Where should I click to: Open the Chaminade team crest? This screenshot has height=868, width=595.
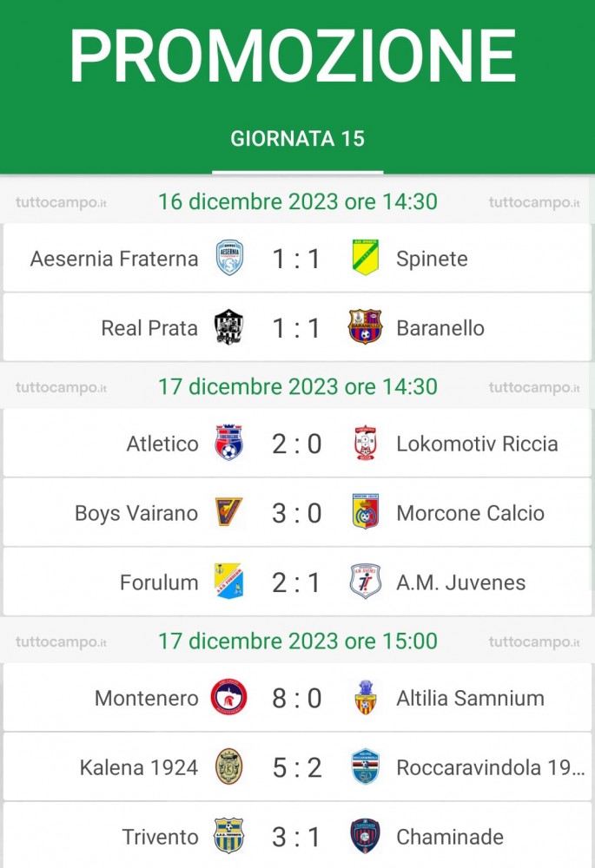click(366, 835)
